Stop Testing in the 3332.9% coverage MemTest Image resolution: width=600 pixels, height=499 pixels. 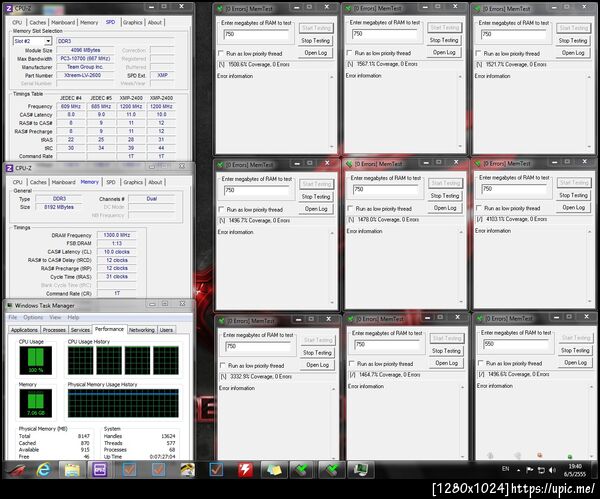pos(317,352)
